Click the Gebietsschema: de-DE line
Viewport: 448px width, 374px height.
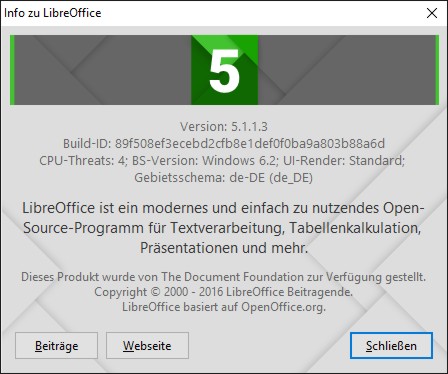[224, 178]
